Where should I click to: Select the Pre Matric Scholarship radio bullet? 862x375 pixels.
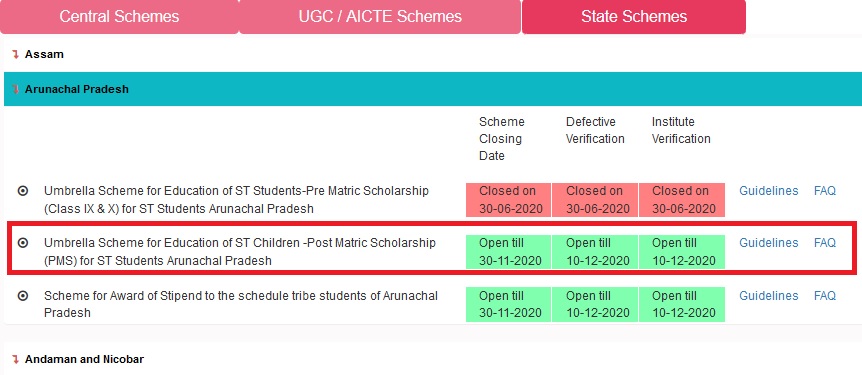(23, 191)
